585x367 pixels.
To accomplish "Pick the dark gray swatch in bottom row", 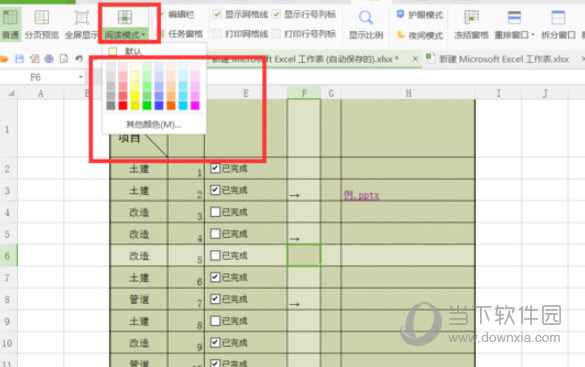I will point(111,106).
